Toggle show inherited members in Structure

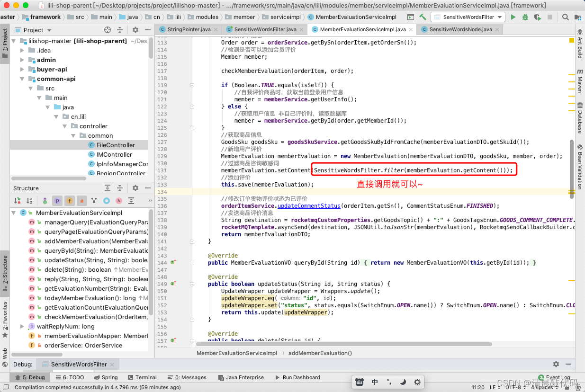point(45,201)
